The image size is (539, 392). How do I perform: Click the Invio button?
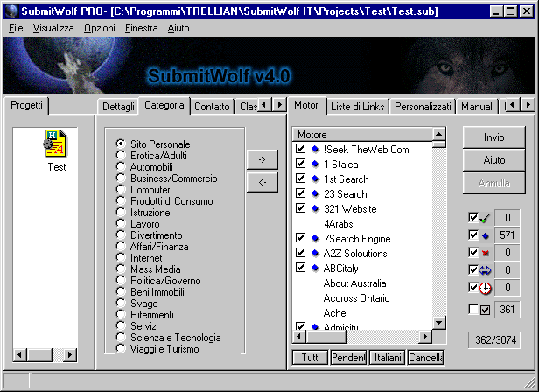(494, 137)
